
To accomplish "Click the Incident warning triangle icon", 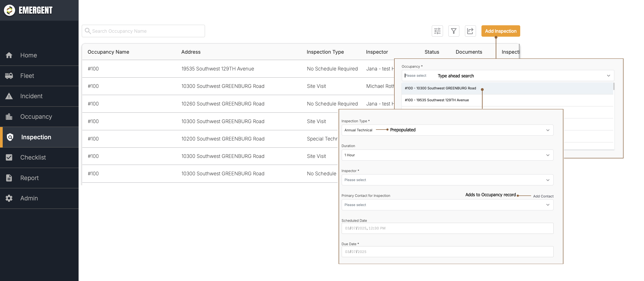I will click(9, 96).
